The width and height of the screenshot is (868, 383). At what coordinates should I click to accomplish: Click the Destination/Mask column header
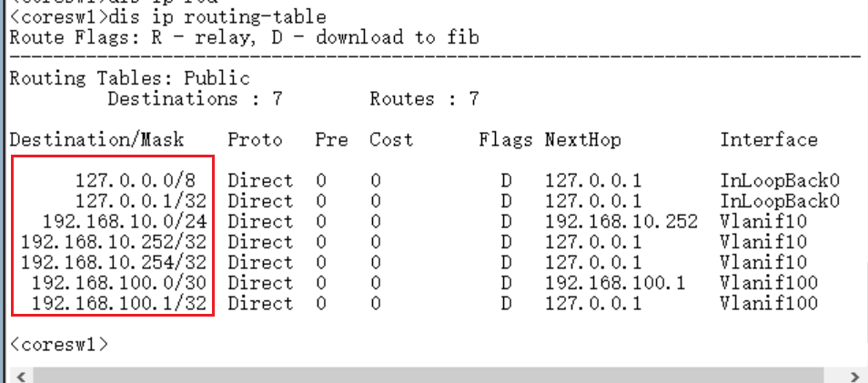click(x=96, y=140)
